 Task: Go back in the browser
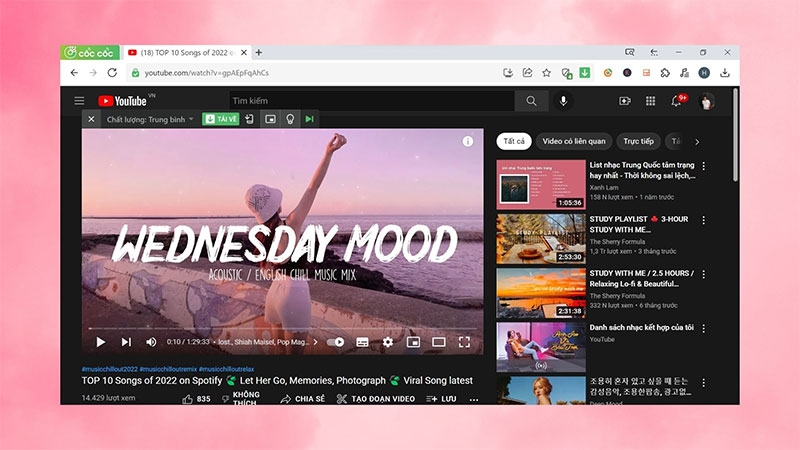74,73
